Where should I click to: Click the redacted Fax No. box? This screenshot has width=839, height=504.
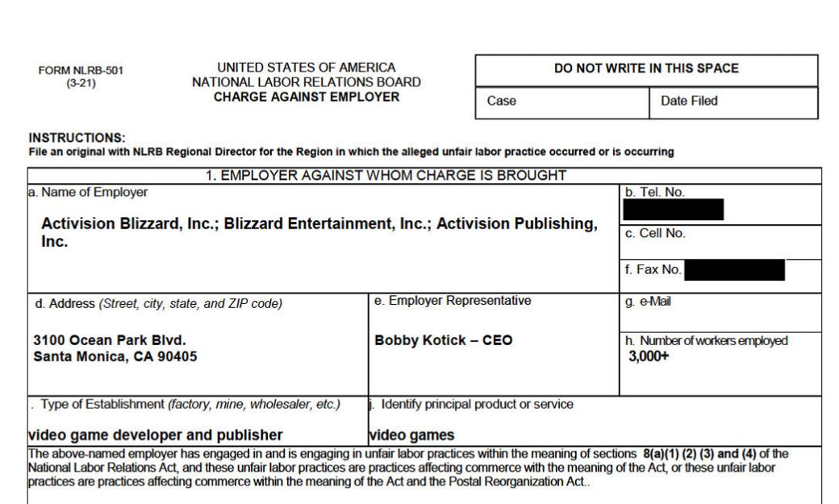tap(733, 271)
